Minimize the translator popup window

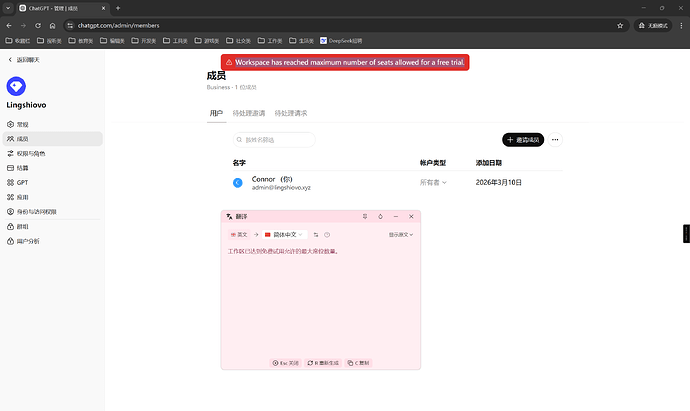point(396,217)
